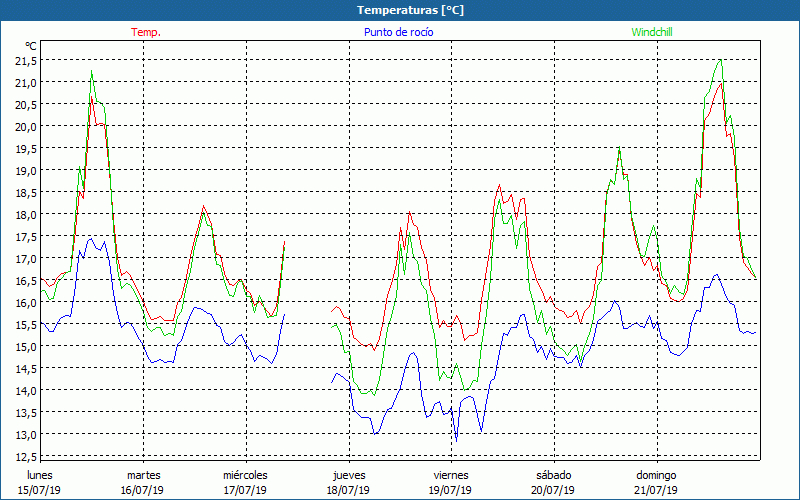Image resolution: width=800 pixels, height=500 pixels.
Task: Click the 17,0 y-axis value
Action: 27,259
